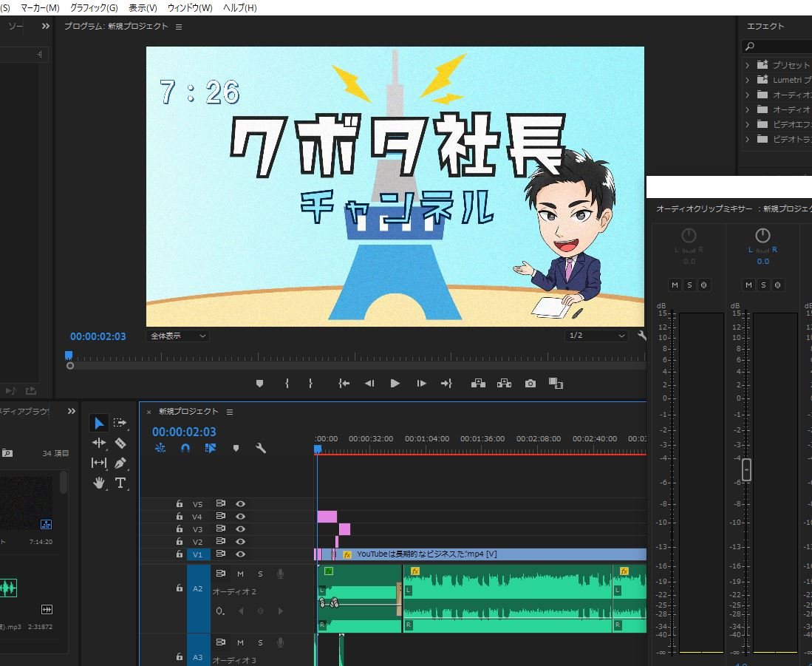The image size is (812, 666).
Task: Toggle timeline Snap magnet icon
Action: (185, 448)
